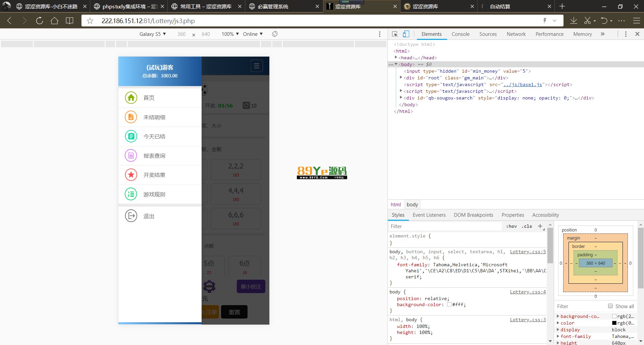Click computed background-color rgb swatch
The image size is (644, 345).
coord(614,316)
